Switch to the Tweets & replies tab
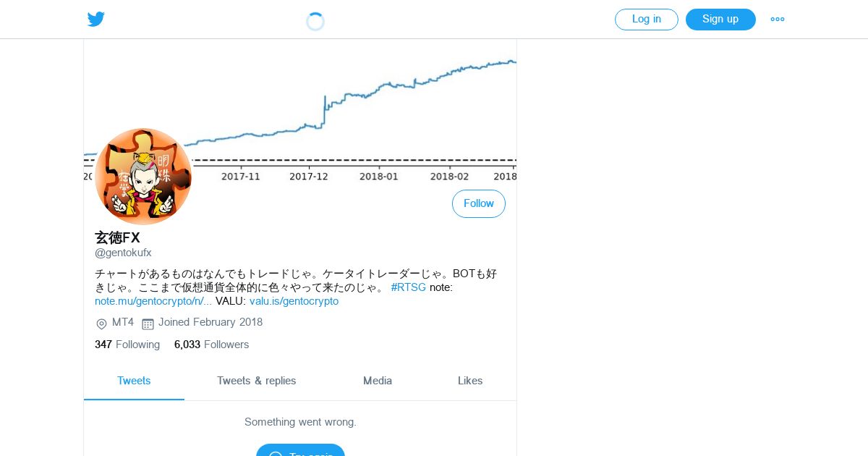Image resolution: width=868 pixels, height=456 pixels. tap(256, 381)
